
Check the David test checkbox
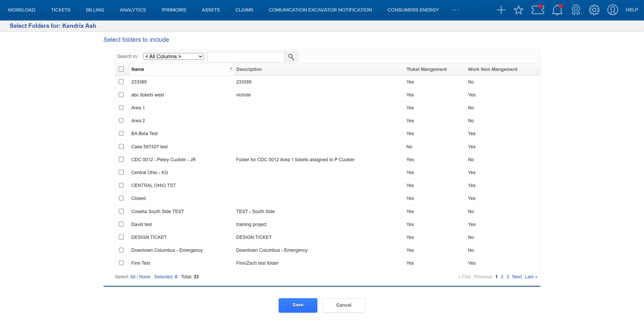(121, 224)
